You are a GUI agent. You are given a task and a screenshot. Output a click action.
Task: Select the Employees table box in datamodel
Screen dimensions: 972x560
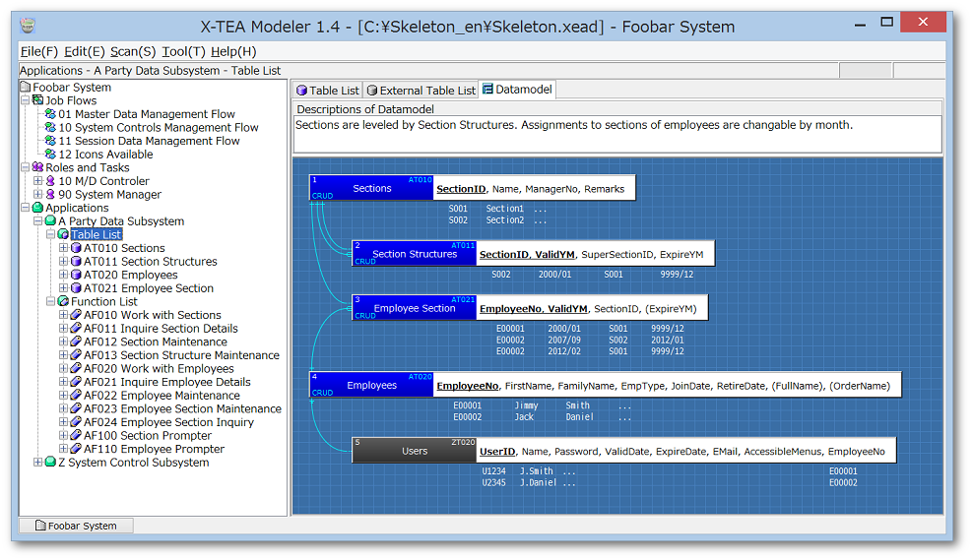371,385
